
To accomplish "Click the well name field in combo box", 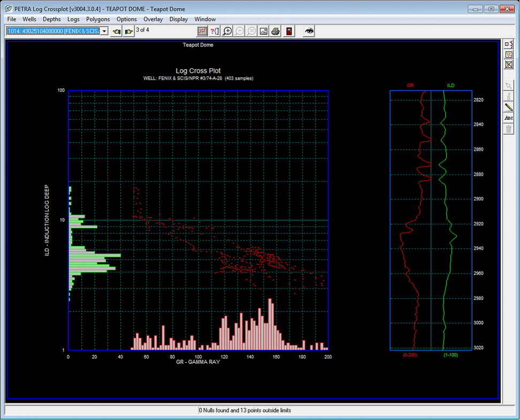I will click(x=53, y=32).
